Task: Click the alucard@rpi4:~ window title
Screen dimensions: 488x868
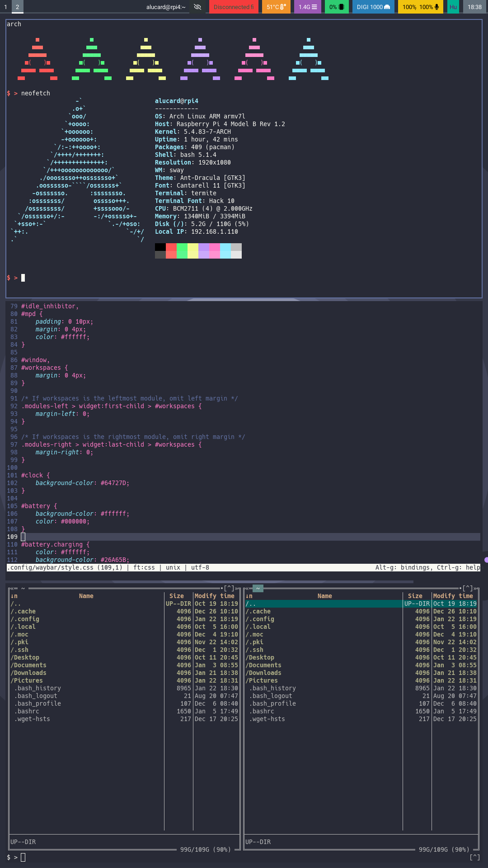Action: pos(166,7)
